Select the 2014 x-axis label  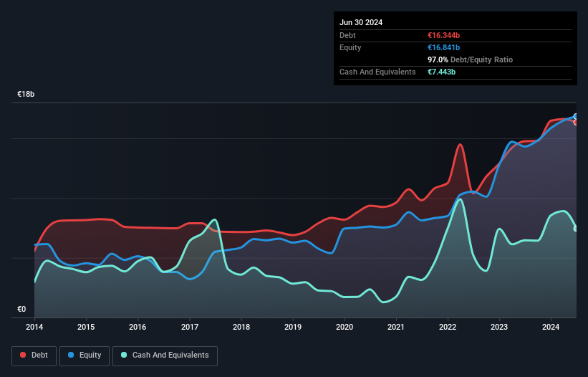coord(34,326)
